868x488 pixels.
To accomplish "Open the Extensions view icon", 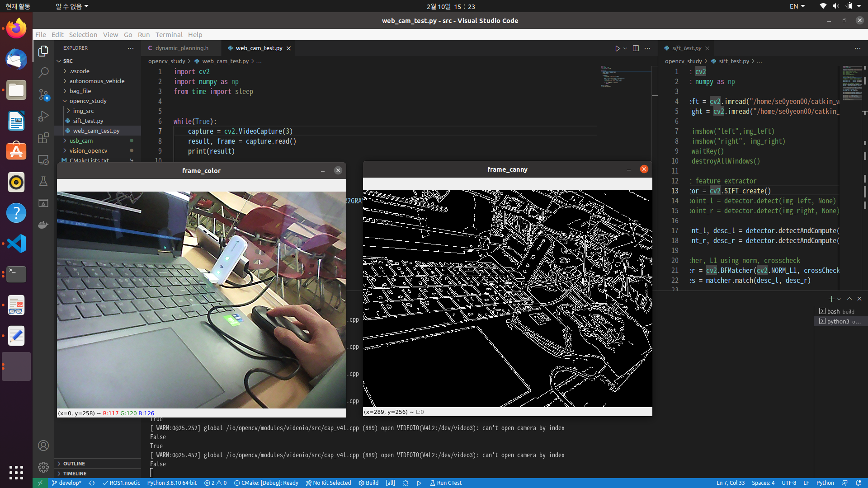I will tap(43, 138).
